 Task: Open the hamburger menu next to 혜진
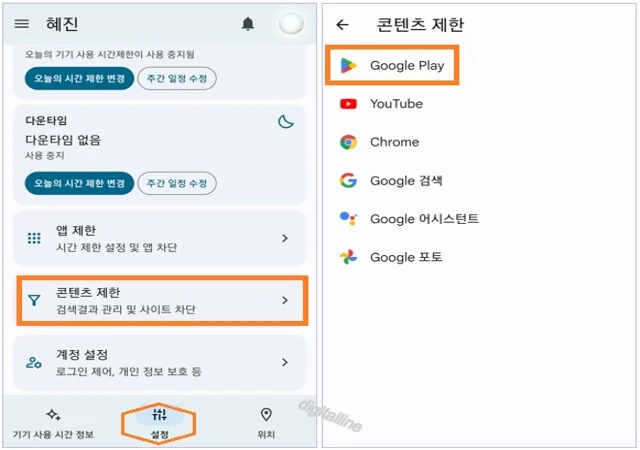(22, 24)
